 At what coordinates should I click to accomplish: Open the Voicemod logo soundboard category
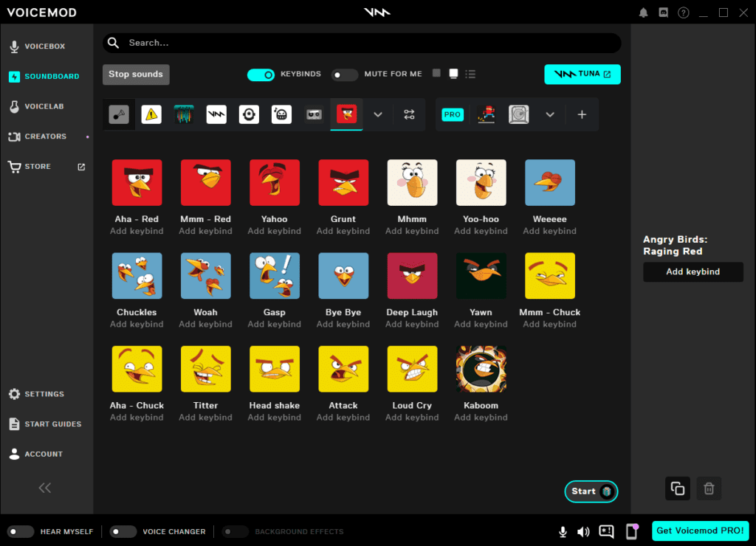pyautogui.click(x=216, y=114)
